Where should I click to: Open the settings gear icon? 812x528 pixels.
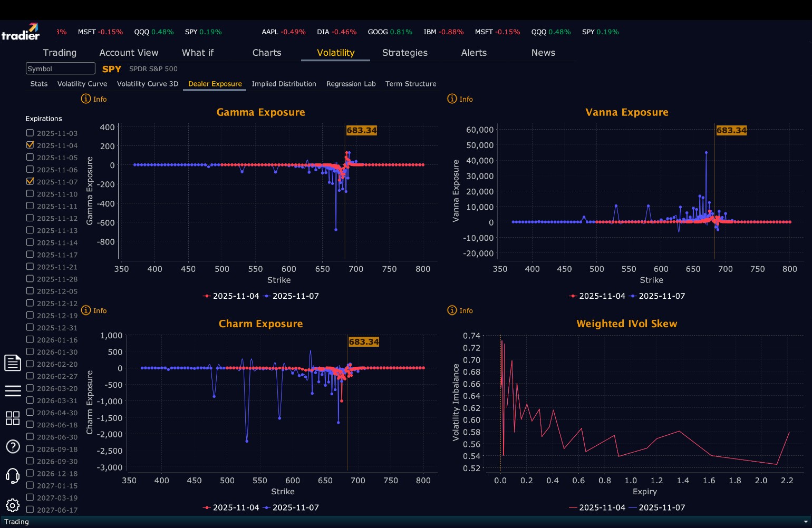pyautogui.click(x=13, y=505)
